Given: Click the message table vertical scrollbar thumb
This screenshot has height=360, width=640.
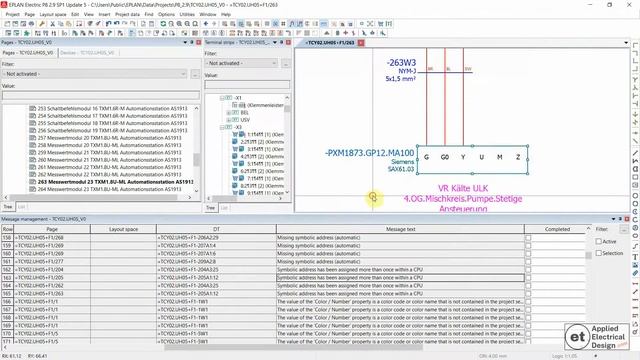Looking at the screenshot, I should coord(588,256).
